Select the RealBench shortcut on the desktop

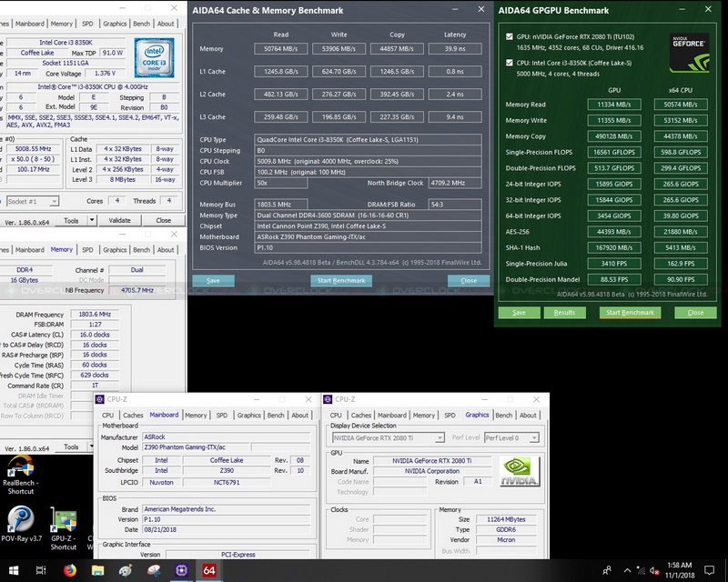(20, 475)
